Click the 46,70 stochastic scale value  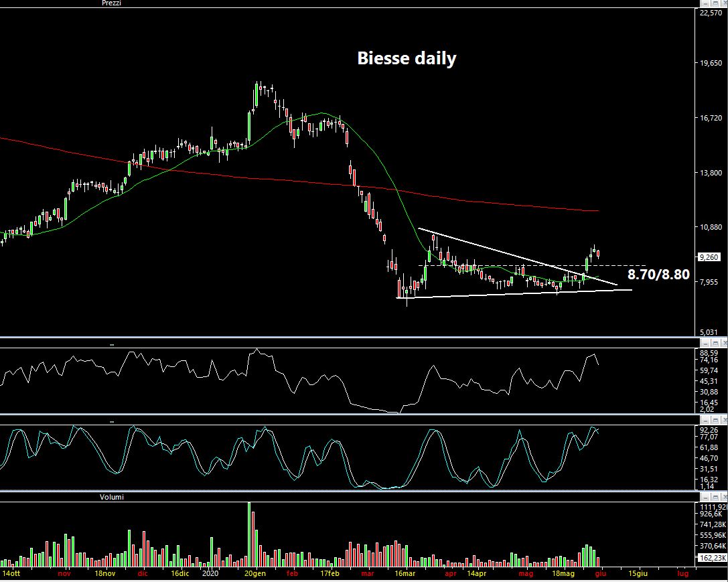click(x=709, y=458)
